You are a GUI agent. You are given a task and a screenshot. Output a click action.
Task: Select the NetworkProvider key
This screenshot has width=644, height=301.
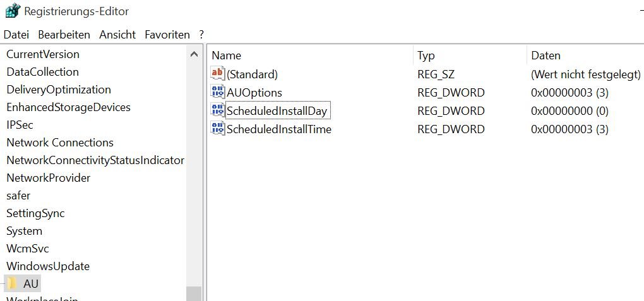tap(48, 178)
